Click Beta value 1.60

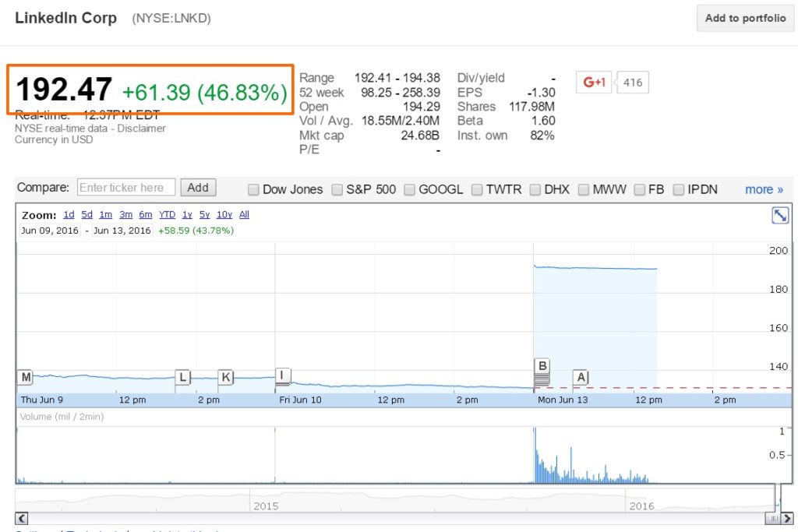point(543,121)
